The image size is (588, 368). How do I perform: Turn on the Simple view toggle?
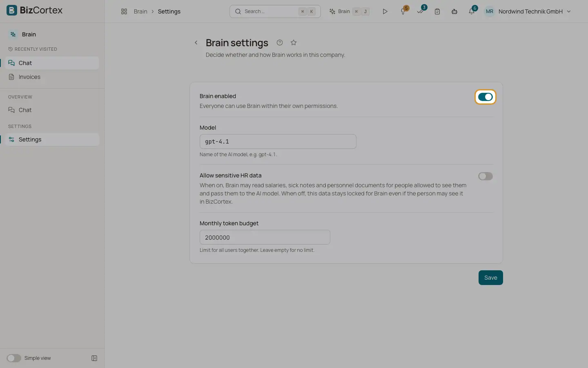click(x=14, y=358)
